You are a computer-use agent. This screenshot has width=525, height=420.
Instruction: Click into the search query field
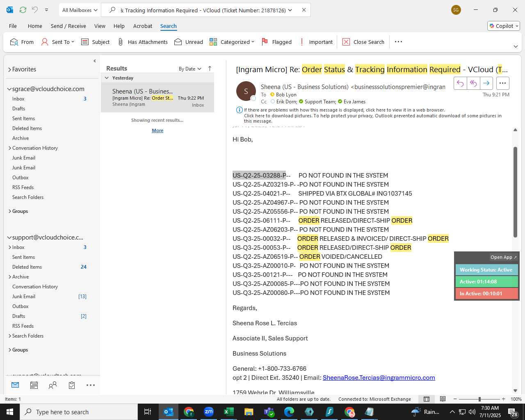click(203, 10)
